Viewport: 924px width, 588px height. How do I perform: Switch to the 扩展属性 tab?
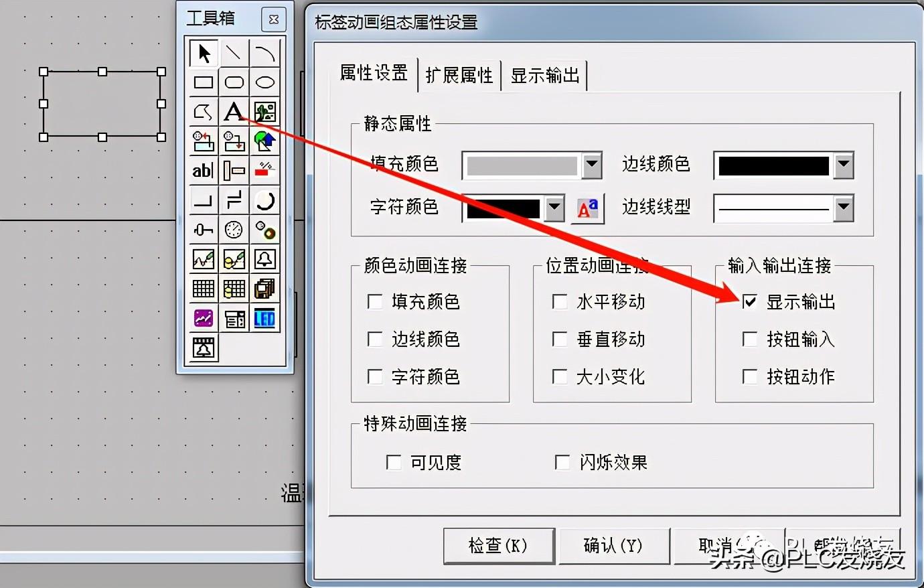click(459, 75)
